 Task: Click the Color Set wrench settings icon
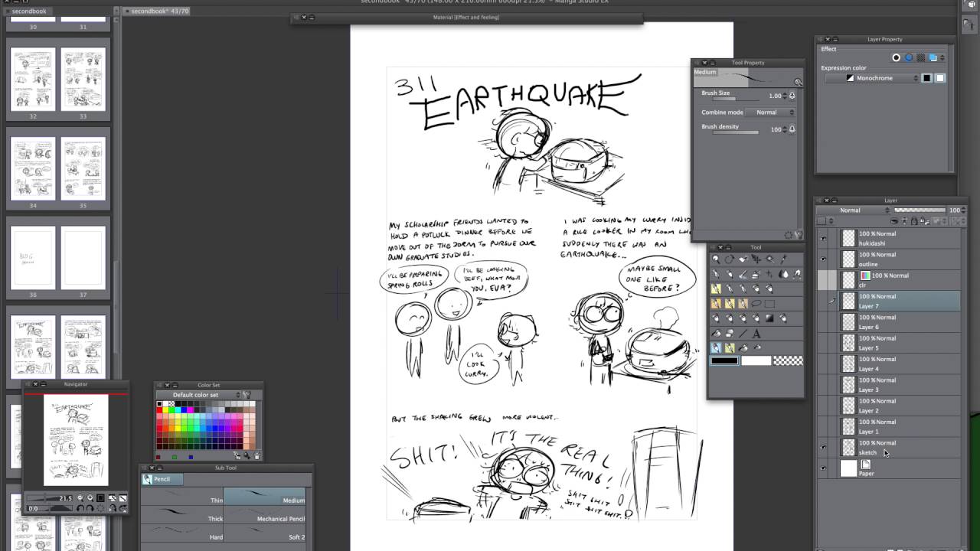[x=247, y=395]
